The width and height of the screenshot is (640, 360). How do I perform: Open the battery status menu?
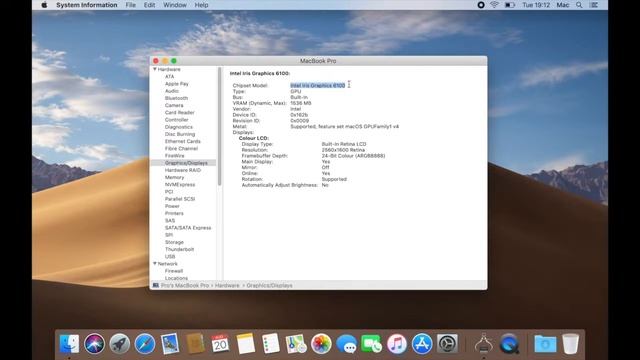[509, 5]
